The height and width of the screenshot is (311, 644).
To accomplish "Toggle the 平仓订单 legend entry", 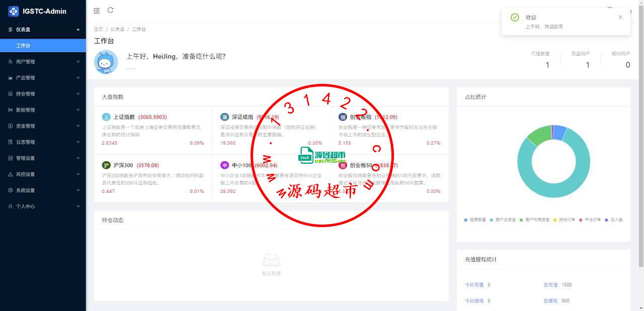I will pos(590,220).
